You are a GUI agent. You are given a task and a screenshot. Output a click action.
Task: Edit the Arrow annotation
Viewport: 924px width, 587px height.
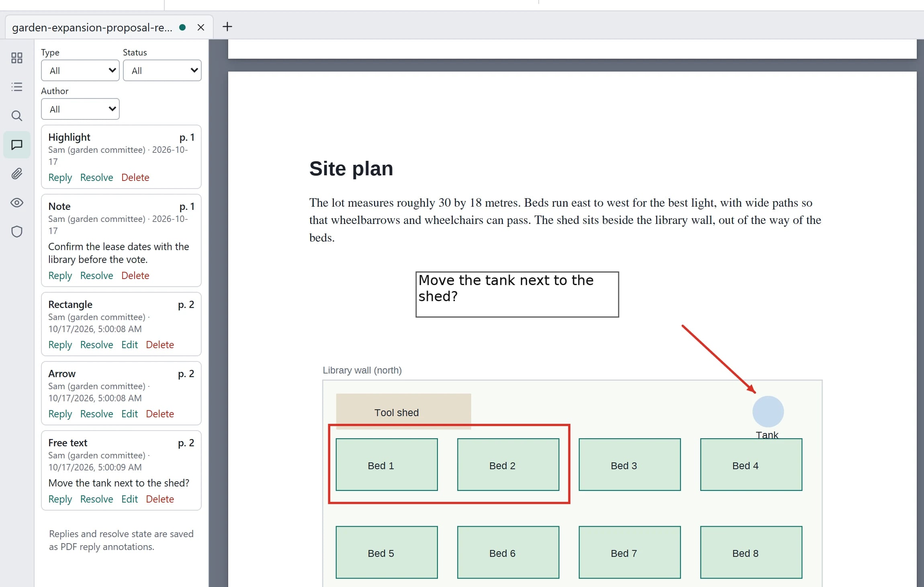coord(130,414)
